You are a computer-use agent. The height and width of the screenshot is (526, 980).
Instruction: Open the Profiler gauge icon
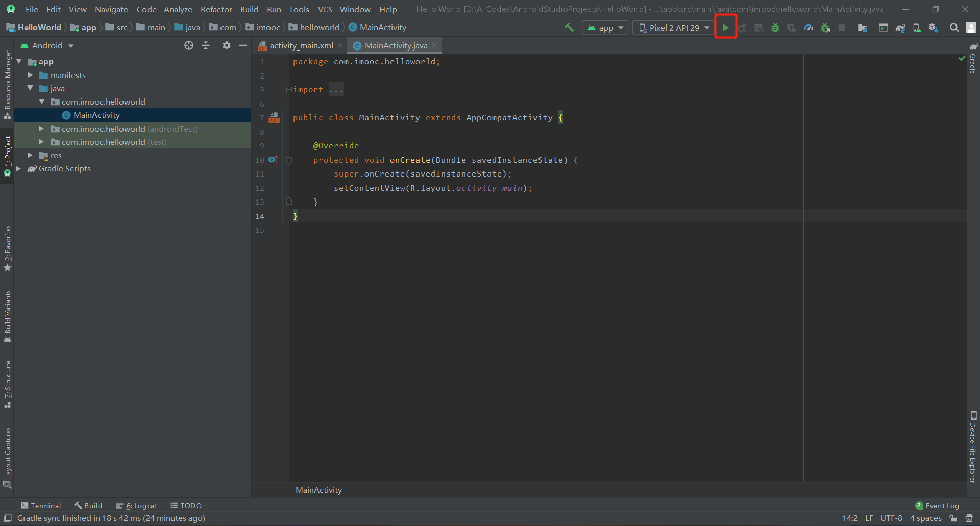pos(808,28)
